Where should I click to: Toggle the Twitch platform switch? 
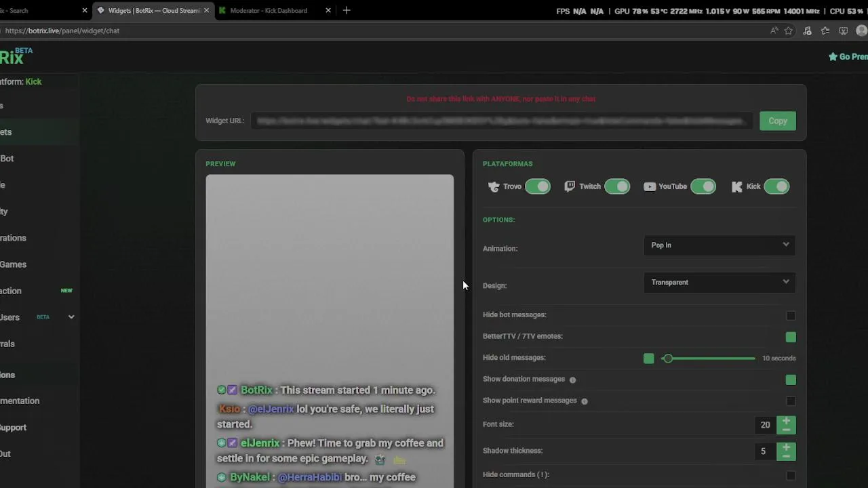pyautogui.click(x=617, y=186)
